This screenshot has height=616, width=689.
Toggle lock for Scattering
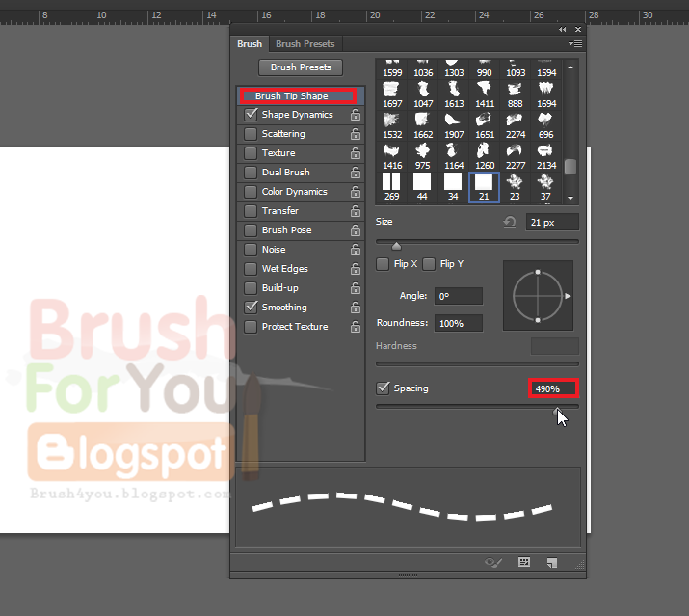356,134
